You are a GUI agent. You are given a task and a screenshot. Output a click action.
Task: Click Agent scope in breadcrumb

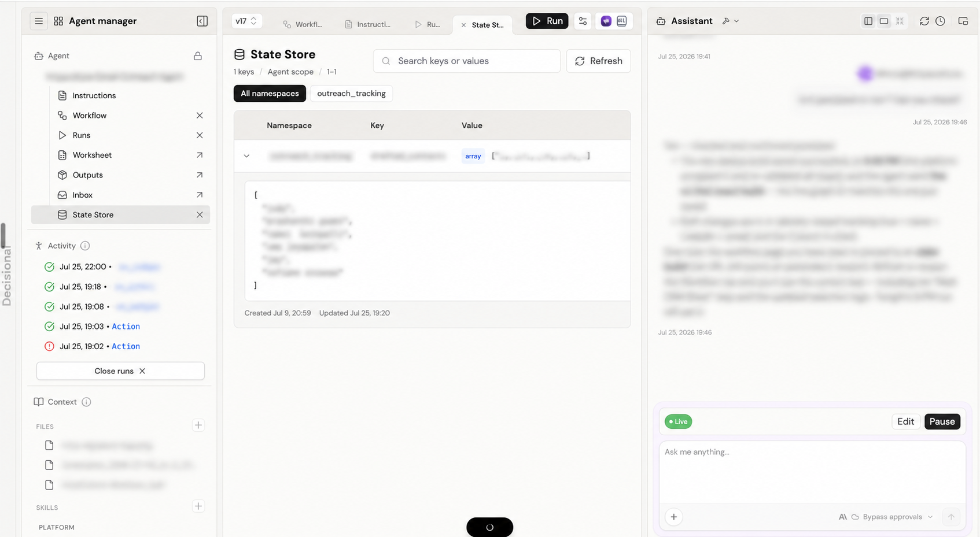point(290,72)
